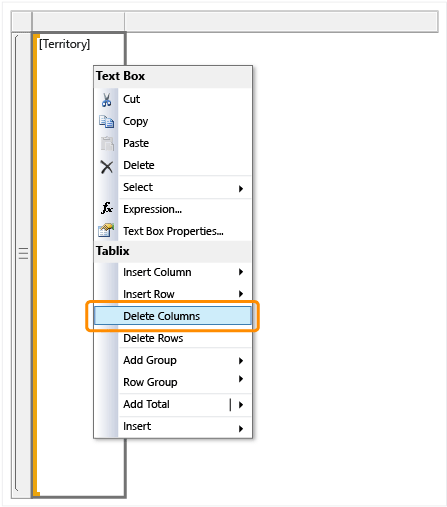
Task: Open the Add Total menu item
Action: coord(173,404)
